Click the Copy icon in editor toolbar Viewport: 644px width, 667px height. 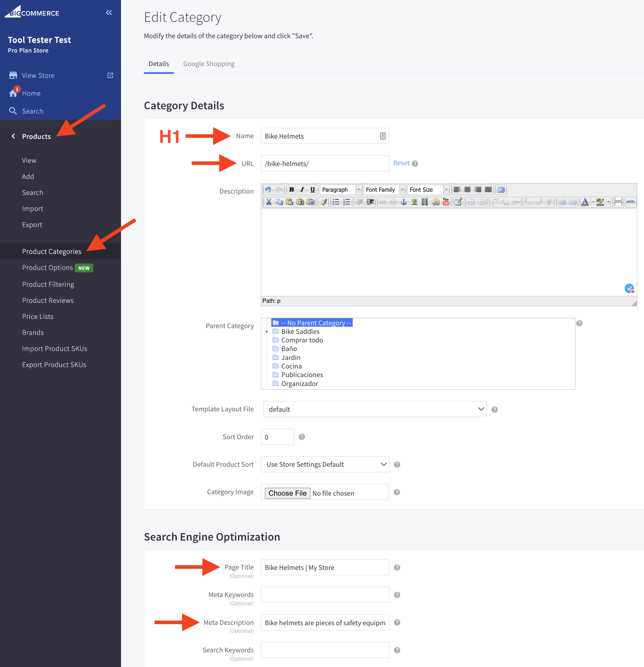[x=279, y=202]
